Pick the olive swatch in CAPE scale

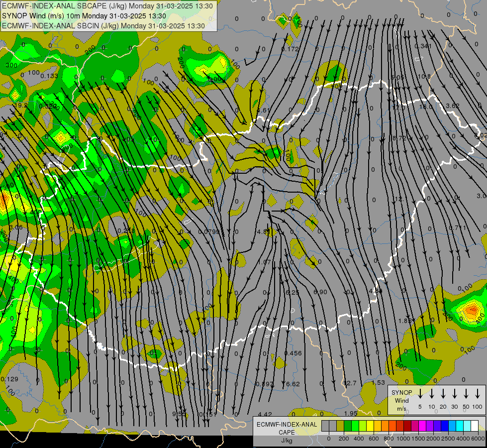tap(340, 426)
